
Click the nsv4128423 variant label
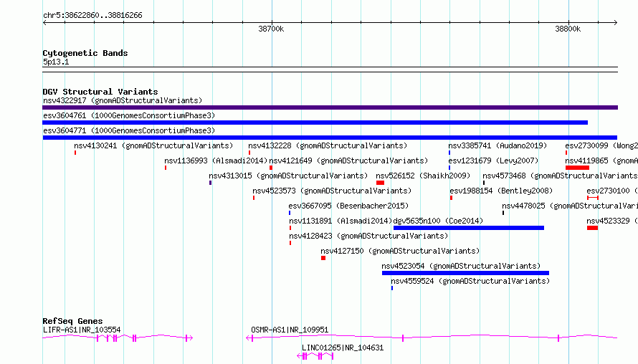[368, 236]
